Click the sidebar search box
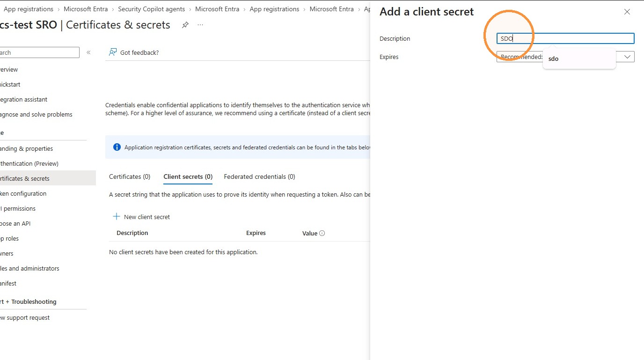This screenshot has width=644, height=360. (x=40, y=52)
